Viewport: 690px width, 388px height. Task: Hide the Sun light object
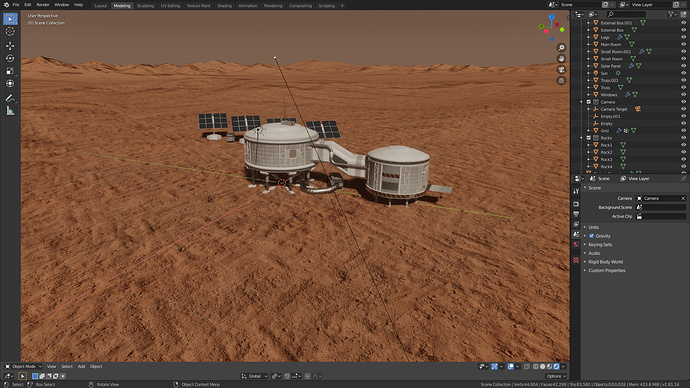(683, 73)
